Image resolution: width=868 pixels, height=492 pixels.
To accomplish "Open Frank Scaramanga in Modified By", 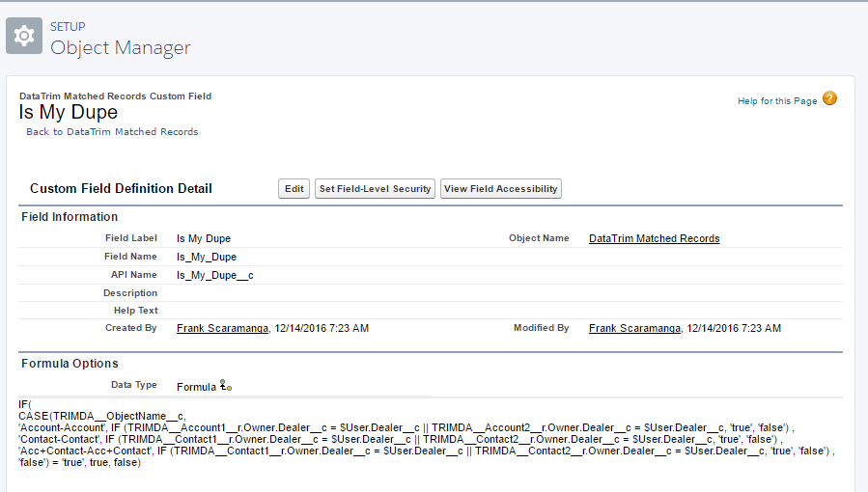I will point(634,328).
